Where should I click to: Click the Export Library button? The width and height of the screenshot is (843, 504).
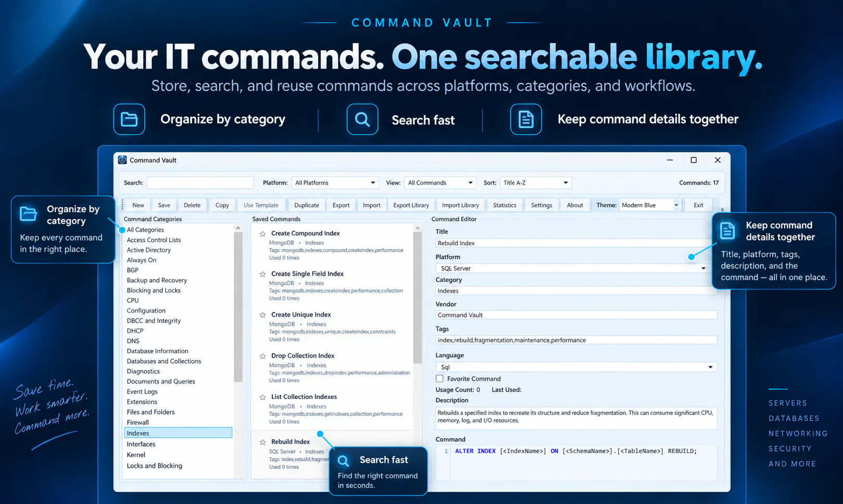(411, 205)
